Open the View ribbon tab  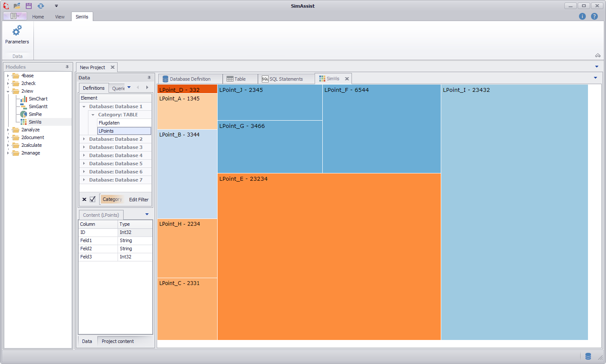[x=60, y=16]
